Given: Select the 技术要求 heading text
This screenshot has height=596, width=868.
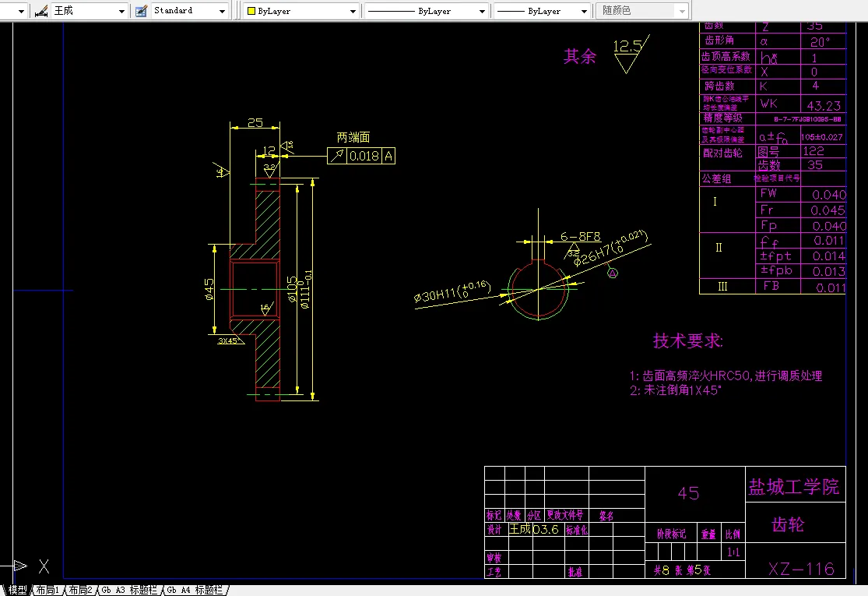Looking at the screenshot, I should click(688, 340).
